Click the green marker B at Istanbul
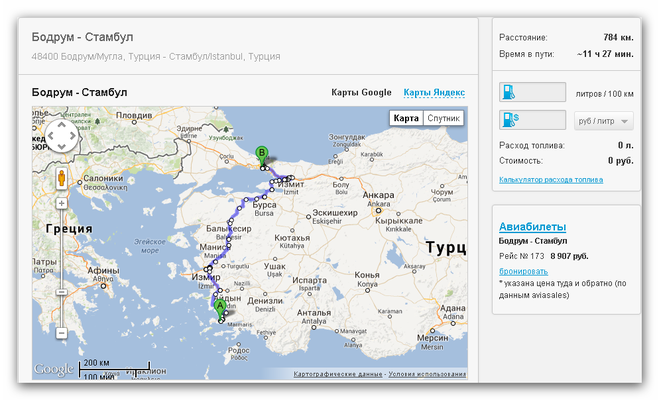The image size is (659, 400). (262, 155)
